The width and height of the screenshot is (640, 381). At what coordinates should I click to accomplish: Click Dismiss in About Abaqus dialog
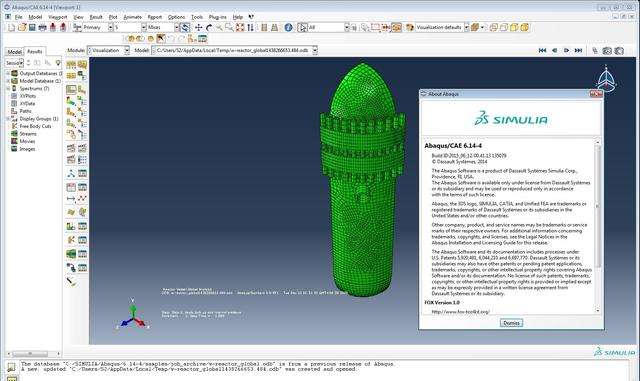511,323
